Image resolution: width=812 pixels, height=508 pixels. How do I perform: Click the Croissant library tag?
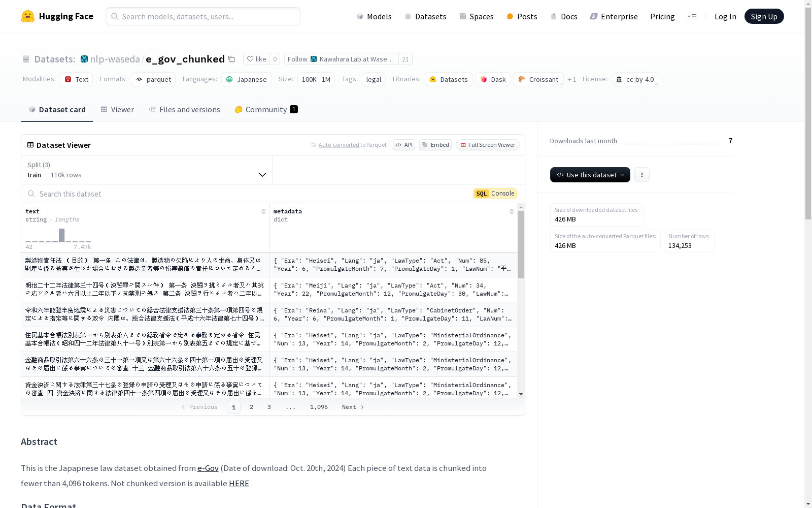(x=538, y=79)
